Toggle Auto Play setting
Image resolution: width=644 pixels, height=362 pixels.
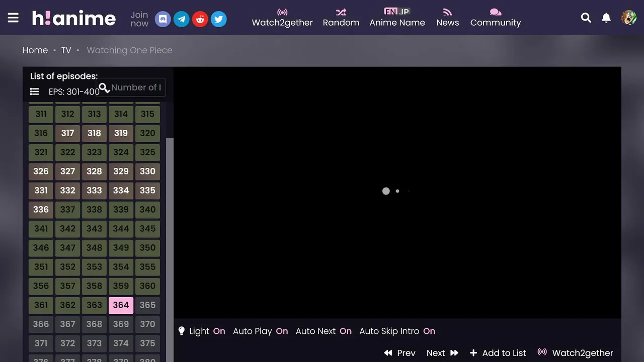261,331
